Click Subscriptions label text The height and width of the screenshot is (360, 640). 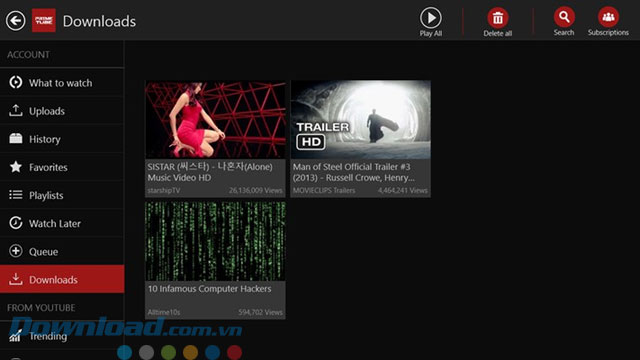pyautogui.click(x=608, y=32)
